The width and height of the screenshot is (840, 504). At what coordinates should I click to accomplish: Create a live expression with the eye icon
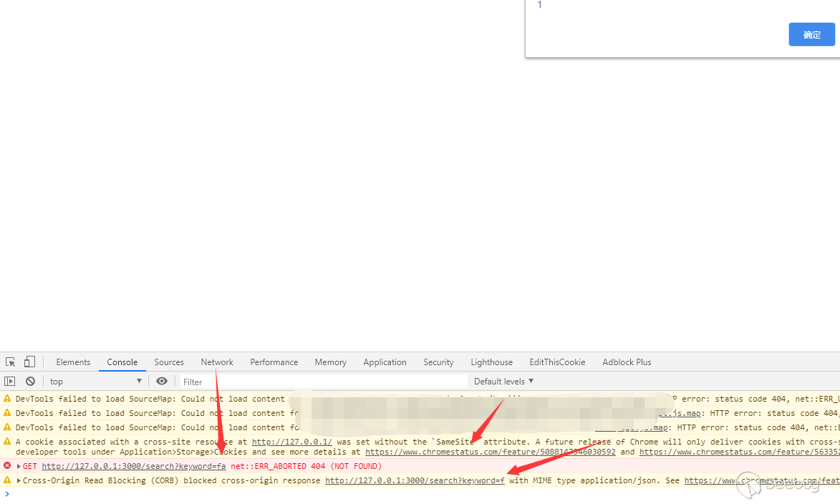[162, 381]
